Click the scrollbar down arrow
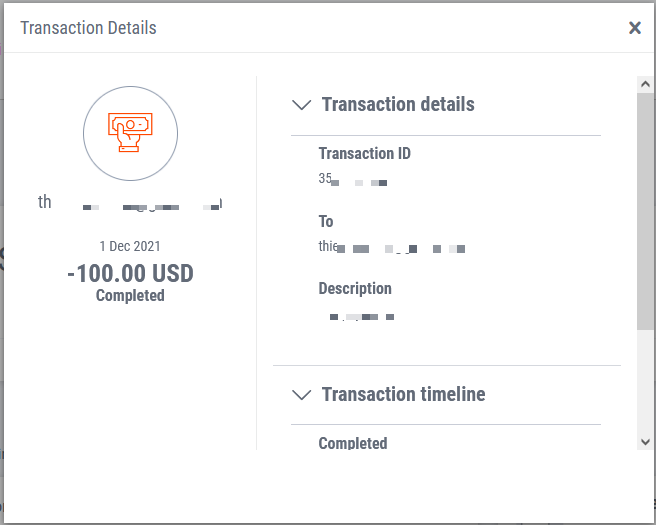The image size is (656, 525). point(646,441)
